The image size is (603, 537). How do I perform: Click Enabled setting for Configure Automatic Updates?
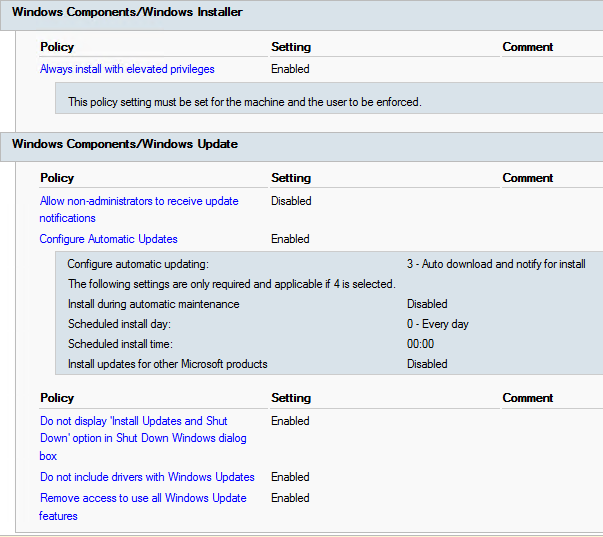[x=290, y=239]
